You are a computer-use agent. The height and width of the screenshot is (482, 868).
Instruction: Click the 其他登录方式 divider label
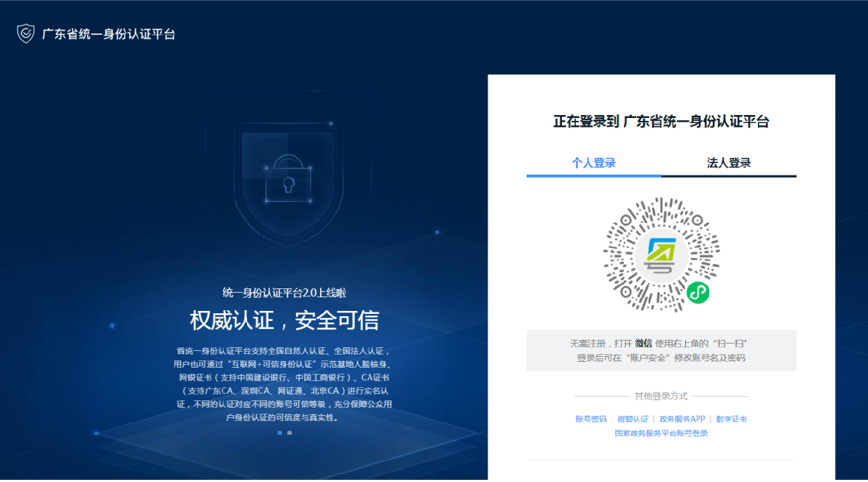click(661, 396)
